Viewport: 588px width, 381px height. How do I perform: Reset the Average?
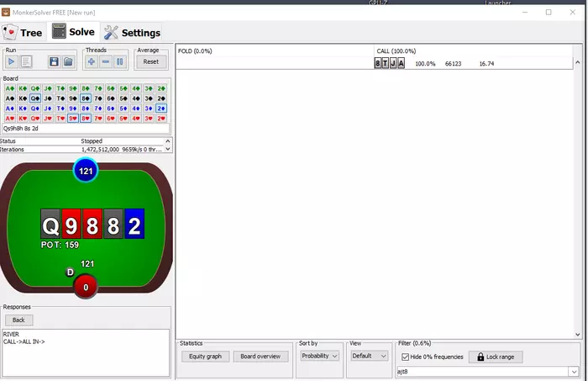tap(150, 61)
